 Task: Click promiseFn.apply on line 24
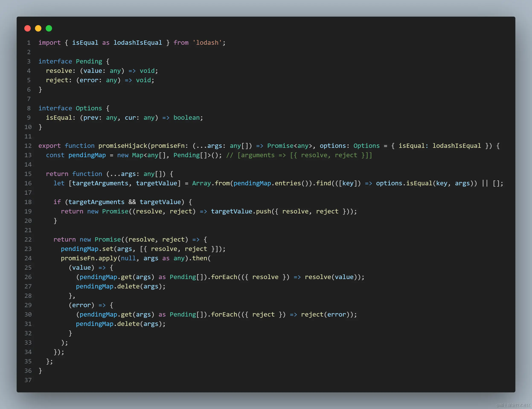tap(89, 258)
